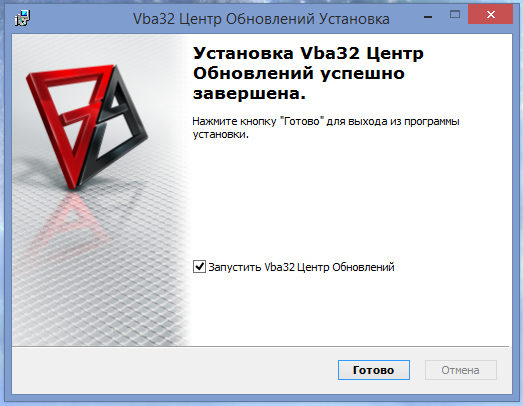523x406 pixels.
Task: Click the grid-patterned banner area
Action: tap(100, 284)
